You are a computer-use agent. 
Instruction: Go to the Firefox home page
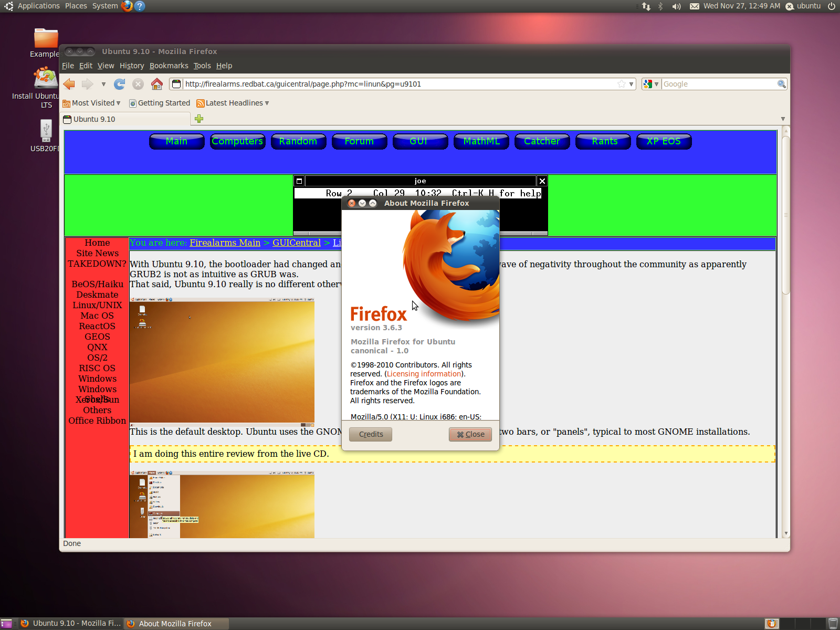pos(156,84)
